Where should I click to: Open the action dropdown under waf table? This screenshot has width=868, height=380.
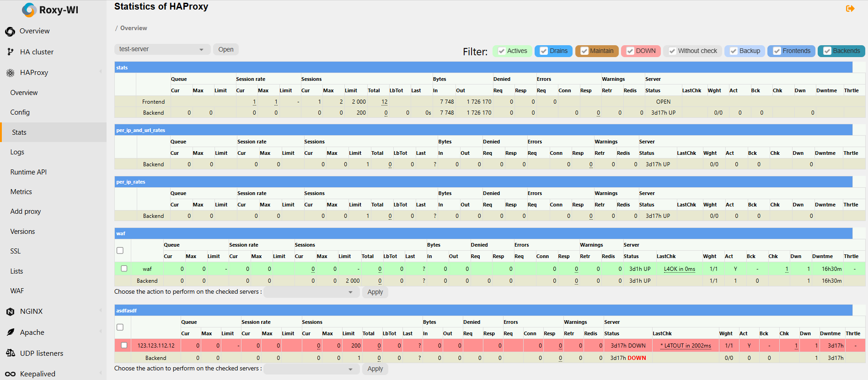[x=311, y=292]
